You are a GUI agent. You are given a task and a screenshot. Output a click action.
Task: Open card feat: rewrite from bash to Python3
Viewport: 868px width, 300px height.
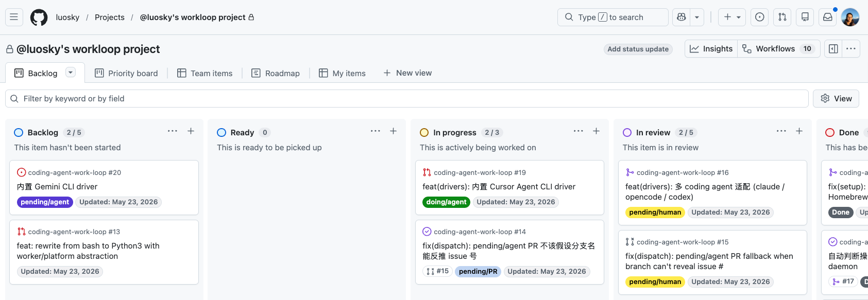point(88,251)
